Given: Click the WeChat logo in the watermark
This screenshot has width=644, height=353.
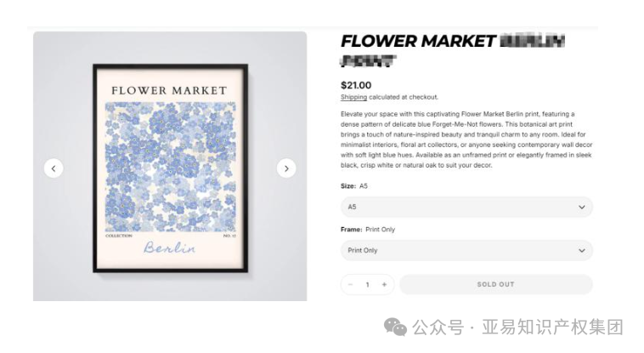Looking at the screenshot, I should [x=395, y=327].
